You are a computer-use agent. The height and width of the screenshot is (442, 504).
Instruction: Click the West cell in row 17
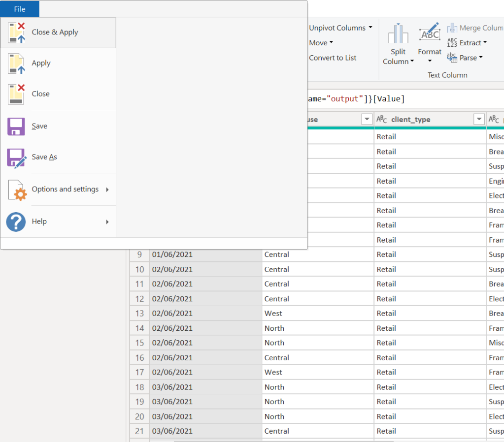point(318,372)
